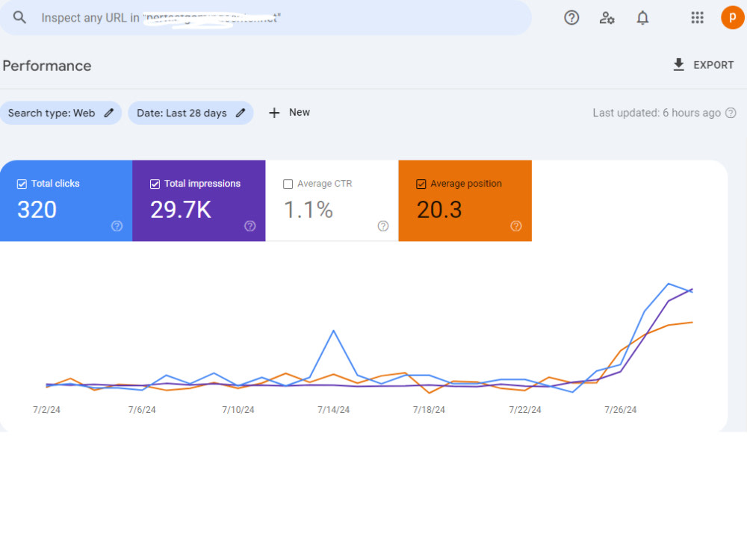Add a New filter
This screenshot has height=560, width=747.
289,113
